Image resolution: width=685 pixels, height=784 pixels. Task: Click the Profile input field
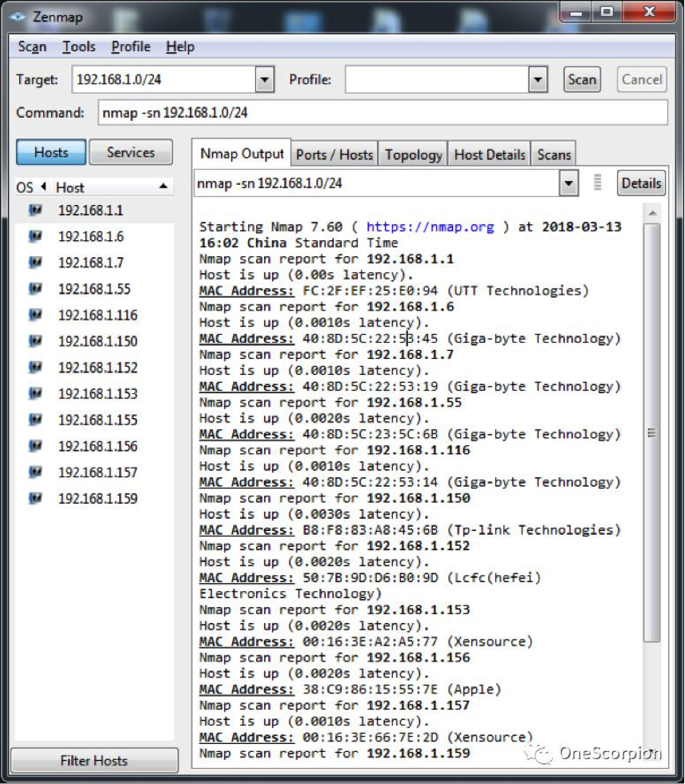tap(437, 79)
